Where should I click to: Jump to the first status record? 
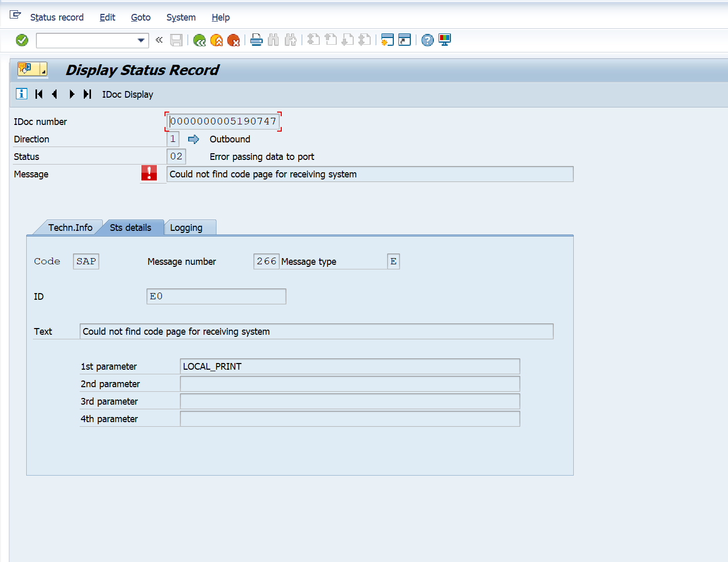[x=39, y=94]
